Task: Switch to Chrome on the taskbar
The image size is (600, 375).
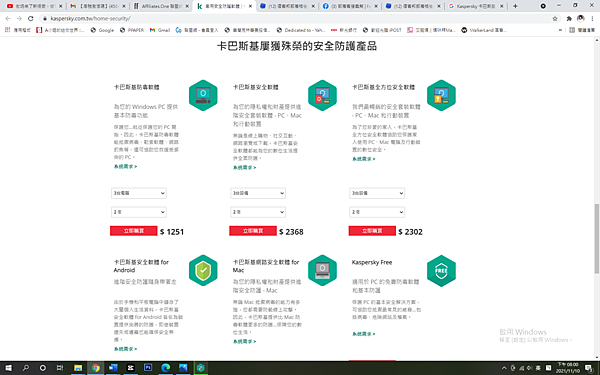Action: 96,368
